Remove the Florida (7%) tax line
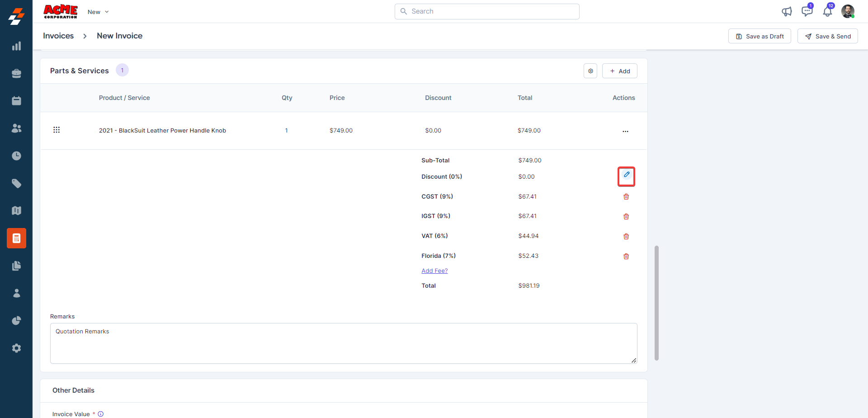Screen dimensions: 868x418 [626, 256]
